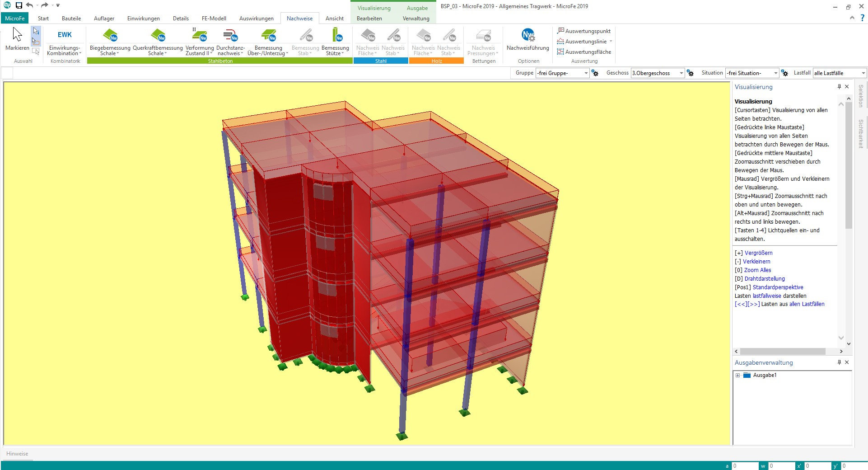Image resolution: width=868 pixels, height=470 pixels.
Task: Click the vertical scrollbar thumb in Visualisierung panel
Action: pos(849,165)
